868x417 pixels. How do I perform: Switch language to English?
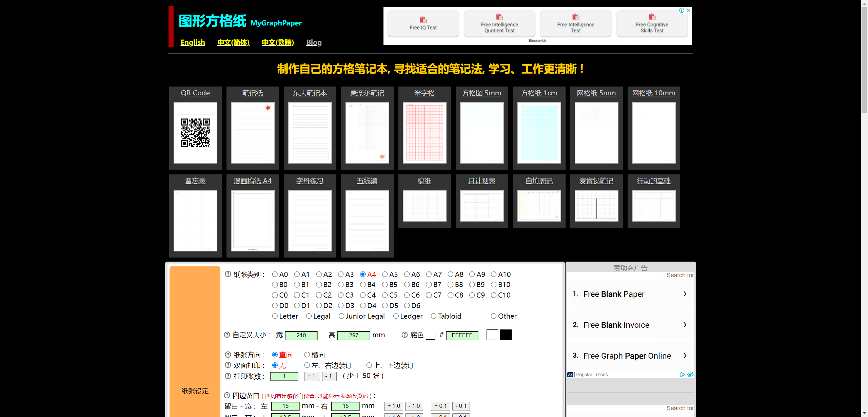point(193,42)
